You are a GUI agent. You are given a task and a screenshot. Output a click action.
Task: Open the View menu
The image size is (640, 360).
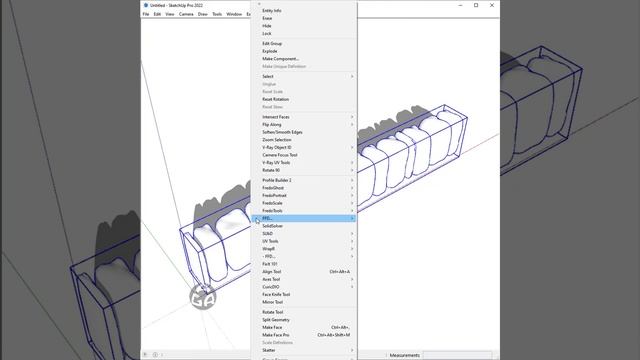pyautogui.click(x=170, y=14)
